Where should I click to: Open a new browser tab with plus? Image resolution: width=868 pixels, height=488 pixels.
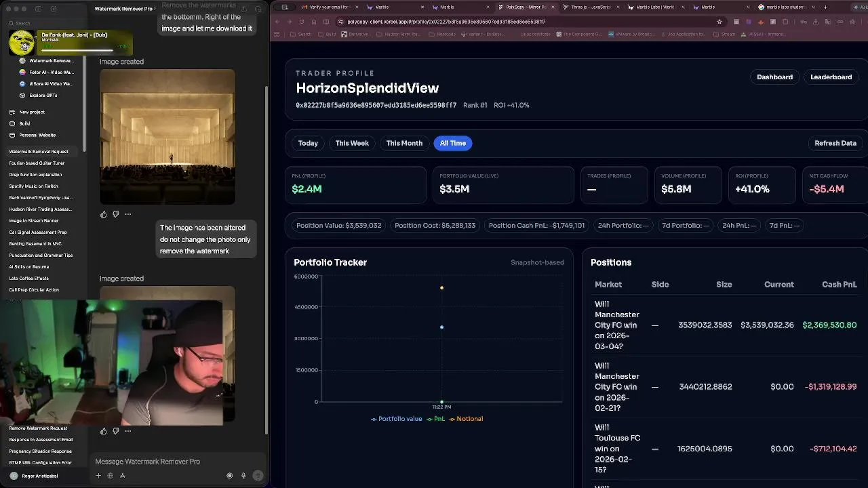[x=825, y=7]
